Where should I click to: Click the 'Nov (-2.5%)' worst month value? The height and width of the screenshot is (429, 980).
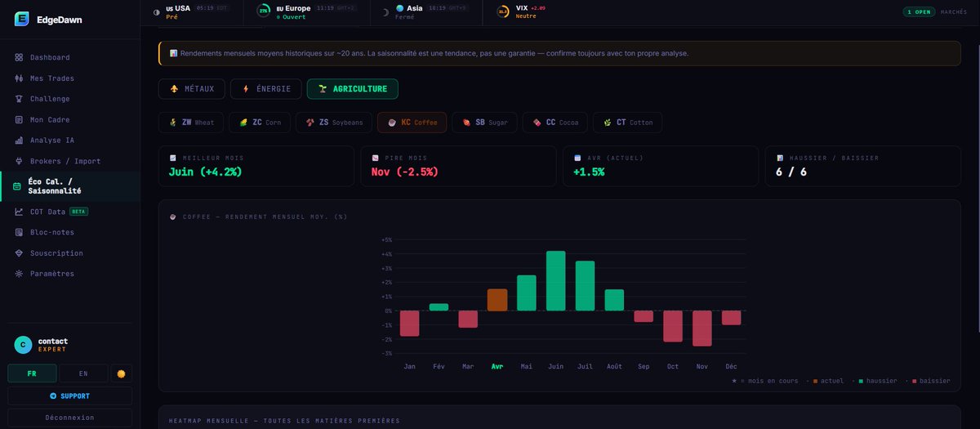click(404, 172)
